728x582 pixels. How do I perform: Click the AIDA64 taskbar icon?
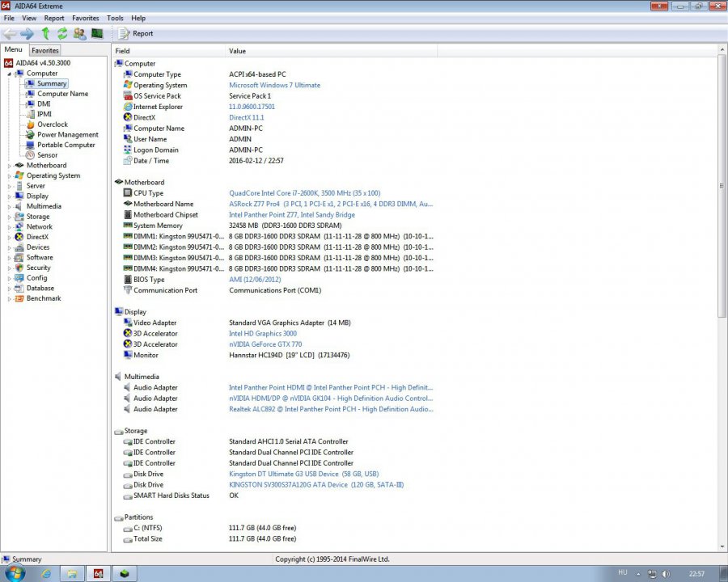pyautogui.click(x=98, y=574)
